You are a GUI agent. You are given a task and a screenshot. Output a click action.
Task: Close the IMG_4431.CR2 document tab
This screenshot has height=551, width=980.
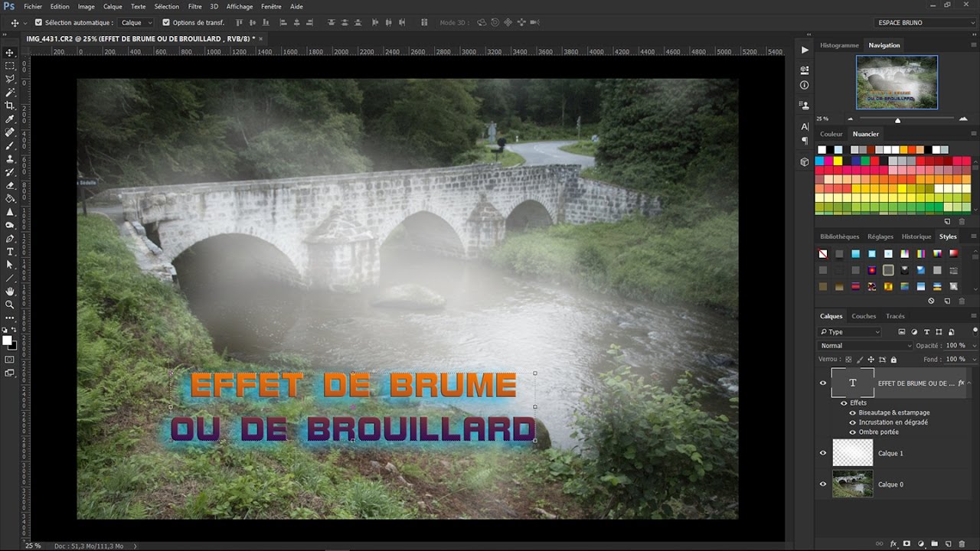[x=260, y=38]
